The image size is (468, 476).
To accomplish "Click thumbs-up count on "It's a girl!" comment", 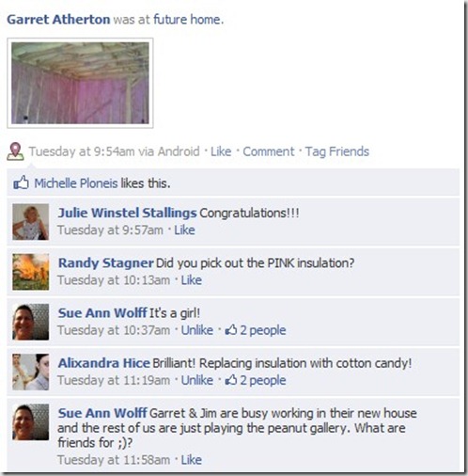I will point(256,330).
